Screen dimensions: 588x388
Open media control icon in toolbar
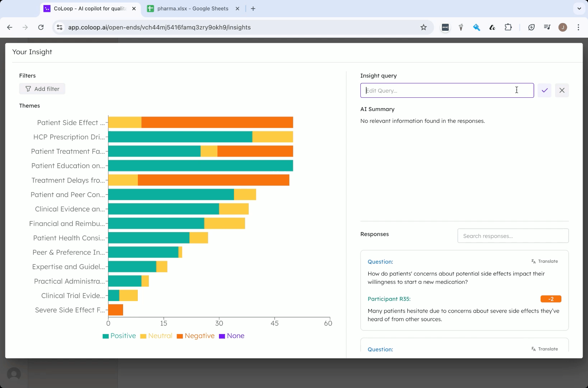tap(547, 27)
